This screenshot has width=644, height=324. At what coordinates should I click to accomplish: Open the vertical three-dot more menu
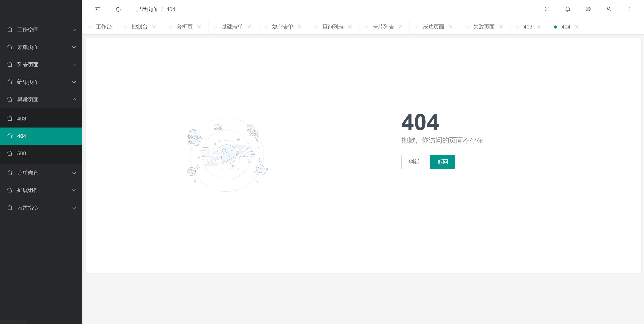[x=629, y=9]
